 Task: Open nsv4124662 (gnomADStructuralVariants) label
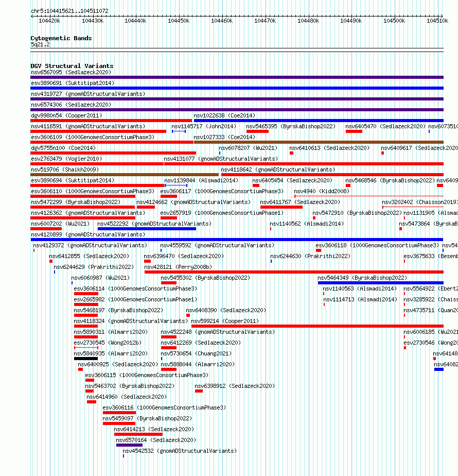tap(193, 202)
